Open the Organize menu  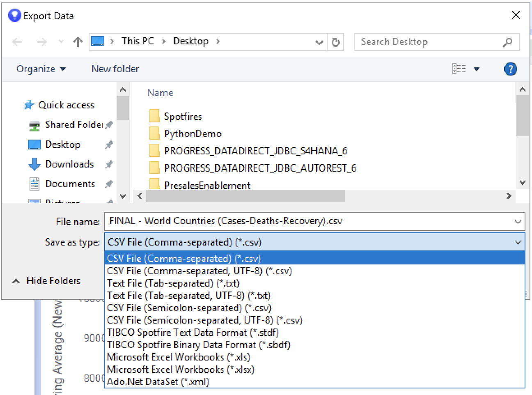[x=41, y=69]
